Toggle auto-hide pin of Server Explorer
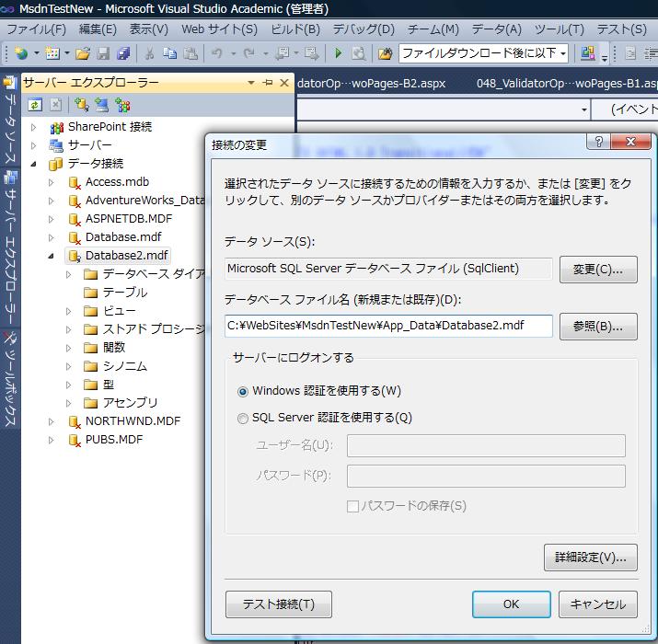This screenshot has width=658, height=644. pos(267,83)
